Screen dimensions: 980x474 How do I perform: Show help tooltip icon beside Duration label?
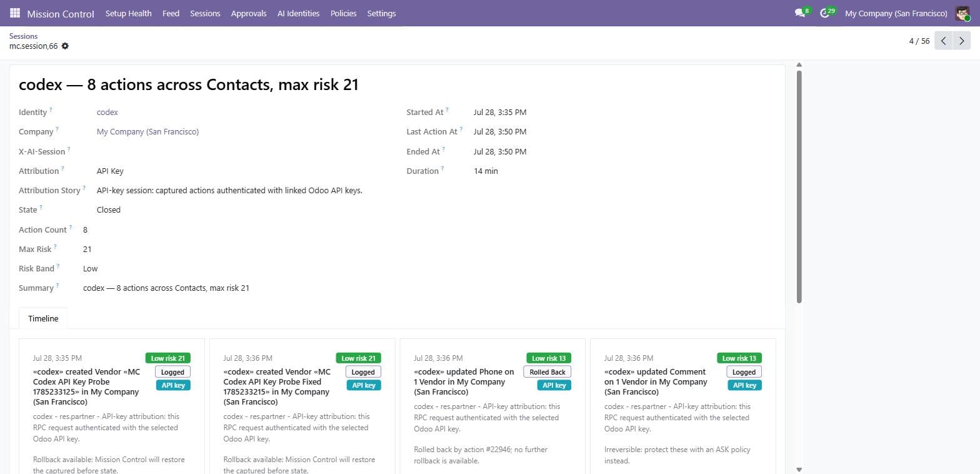442,169
